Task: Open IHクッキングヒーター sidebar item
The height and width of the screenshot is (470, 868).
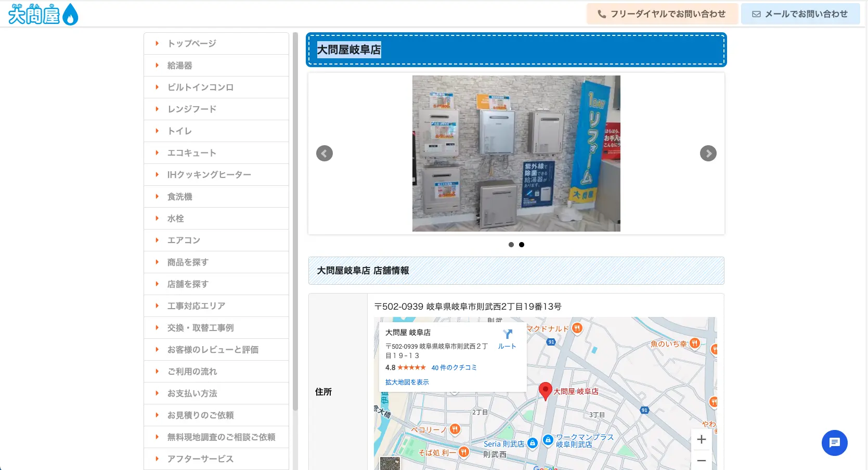Action: click(x=216, y=175)
